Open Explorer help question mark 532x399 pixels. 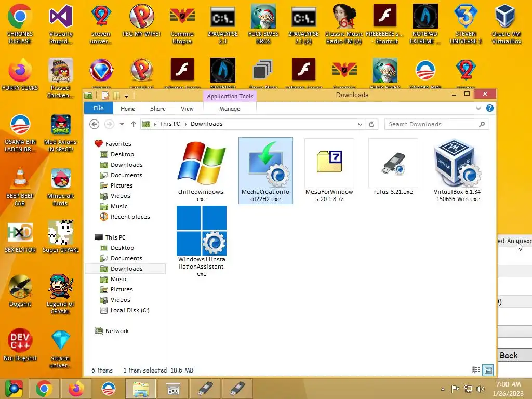489,108
